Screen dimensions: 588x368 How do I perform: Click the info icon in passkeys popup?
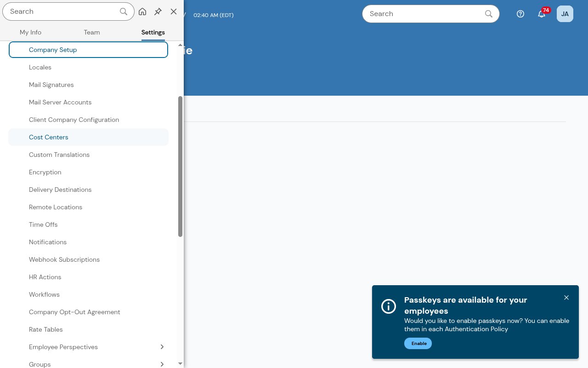pyautogui.click(x=389, y=306)
